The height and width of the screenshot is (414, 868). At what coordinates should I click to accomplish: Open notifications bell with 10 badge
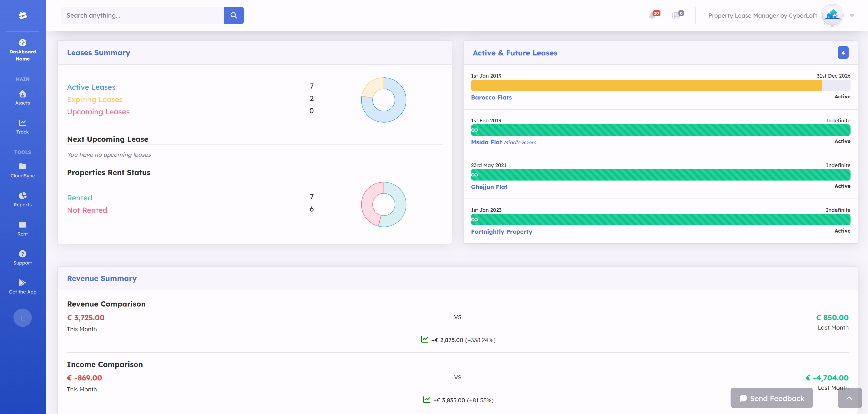pos(654,15)
